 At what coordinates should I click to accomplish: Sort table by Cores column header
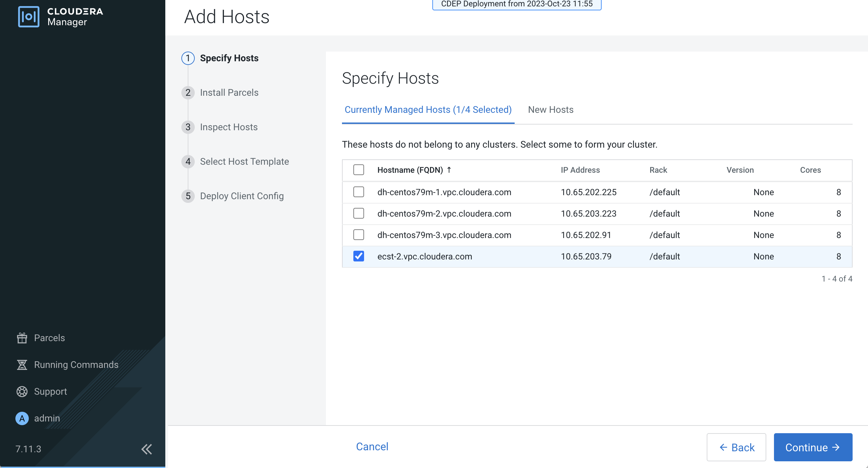tap(810, 170)
